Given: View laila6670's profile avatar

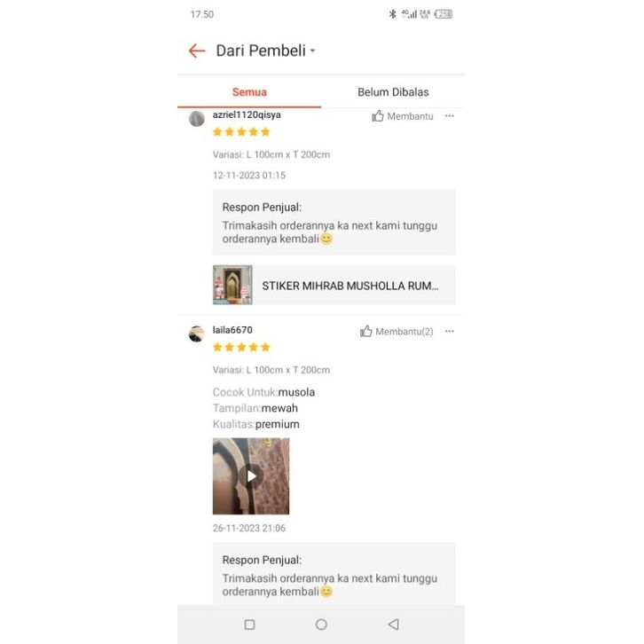Looking at the screenshot, I should click(197, 334).
